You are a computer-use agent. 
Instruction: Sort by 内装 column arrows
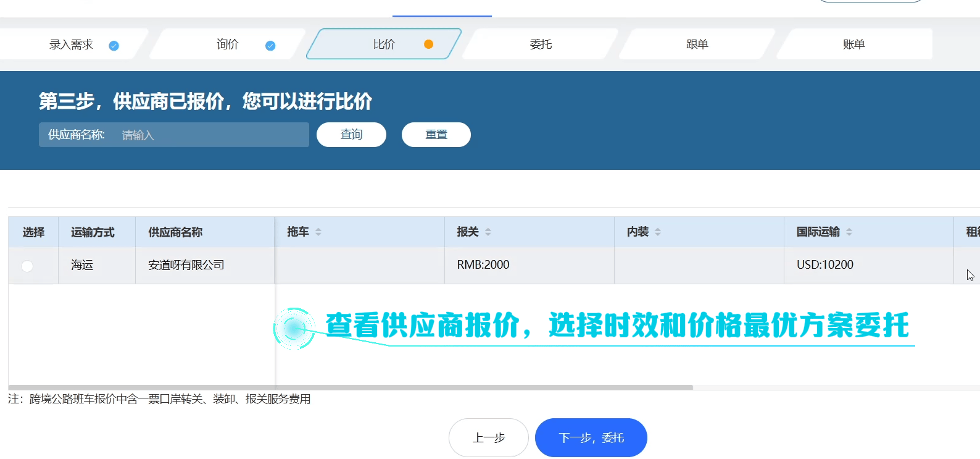point(658,232)
